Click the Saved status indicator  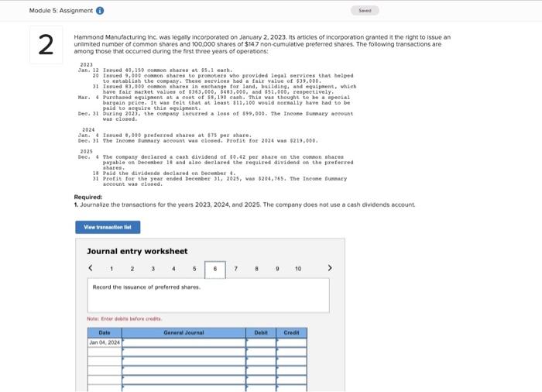point(365,11)
